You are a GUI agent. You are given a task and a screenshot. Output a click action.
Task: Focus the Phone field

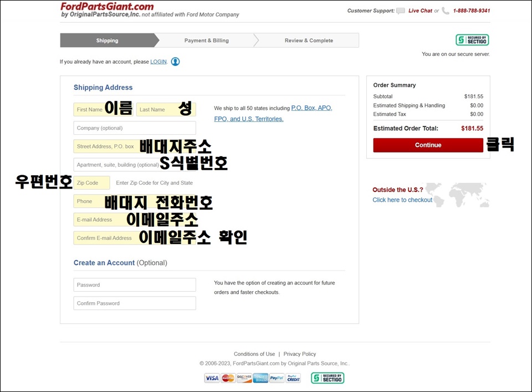[135, 201]
